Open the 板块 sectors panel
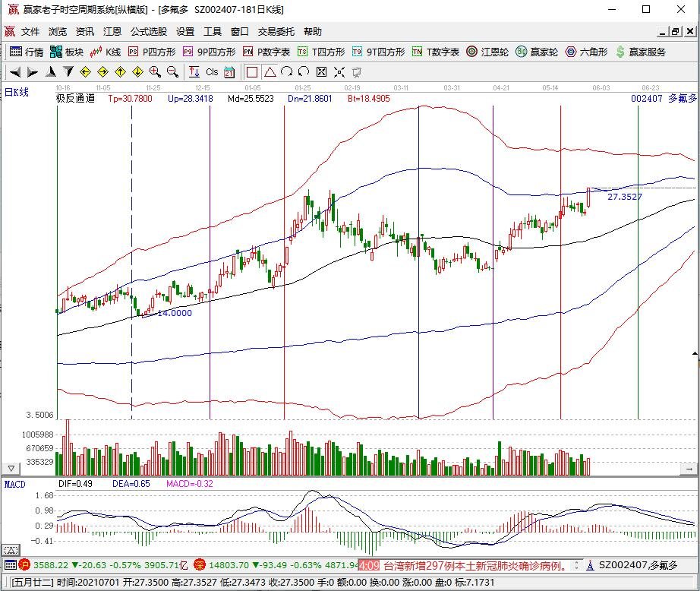700x591 pixels. coord(67,52)
